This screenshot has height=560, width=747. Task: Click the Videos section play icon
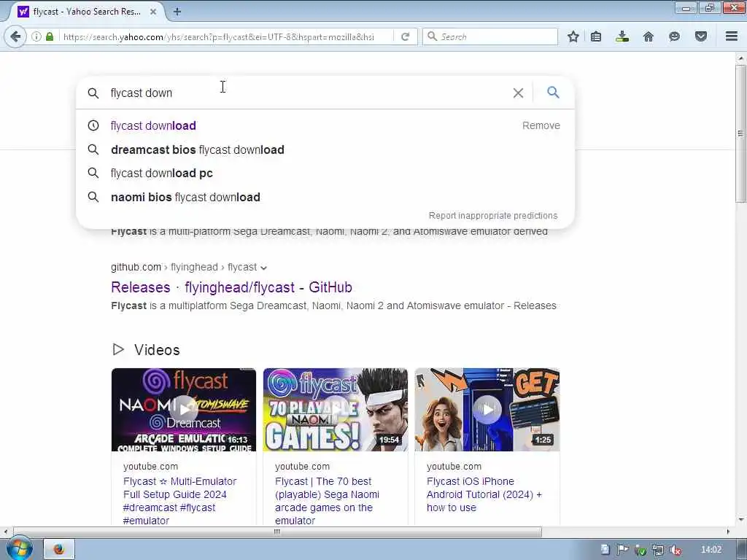pyautogui.click(x=118, y=349)
